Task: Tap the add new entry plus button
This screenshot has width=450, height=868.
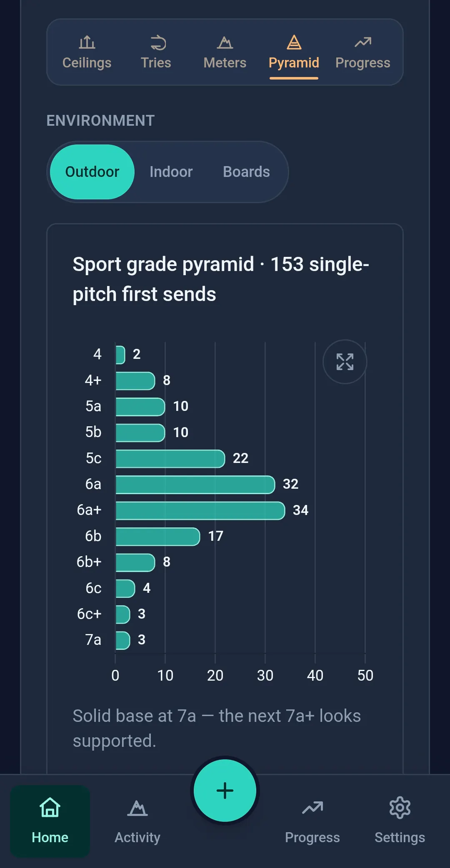Action: (x=225, y=791)
